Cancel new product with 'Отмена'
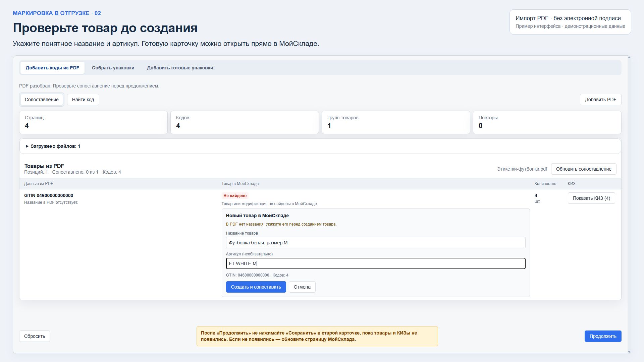 pos(302,287)
